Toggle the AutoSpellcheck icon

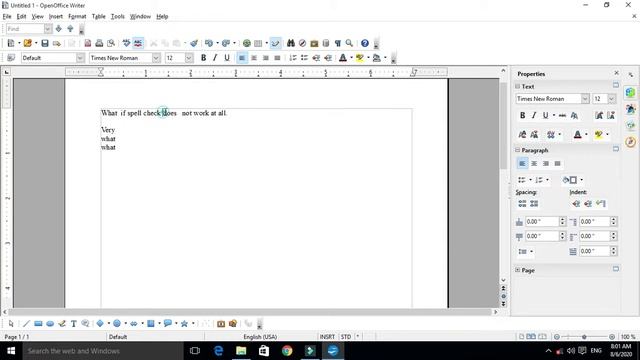coord(138,43)
